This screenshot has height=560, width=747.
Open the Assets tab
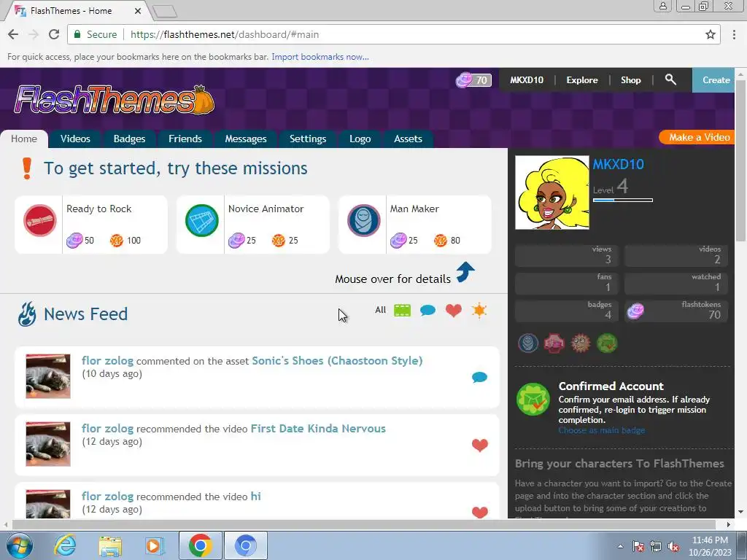pyautogui.click(x=408, y=139)
